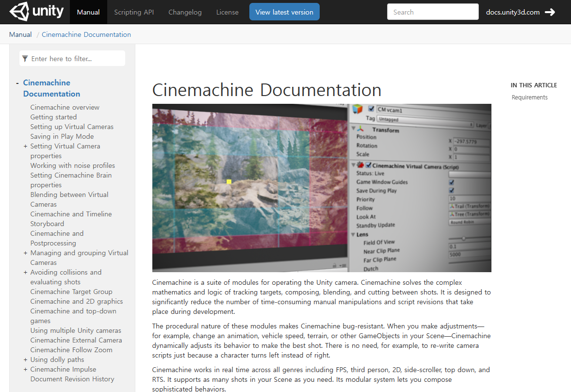Open Cinemachine and 2D graphics page

[77, 301]
